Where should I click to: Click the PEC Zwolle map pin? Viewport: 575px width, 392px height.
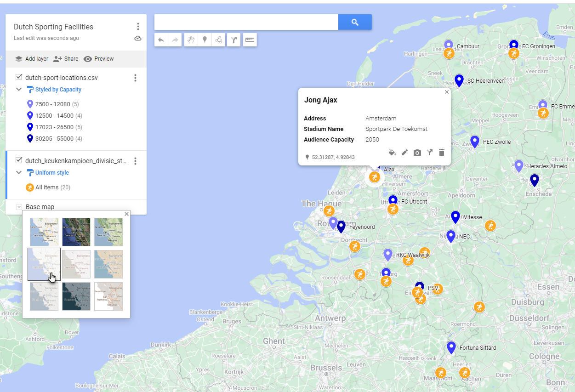tap(475, 142)
